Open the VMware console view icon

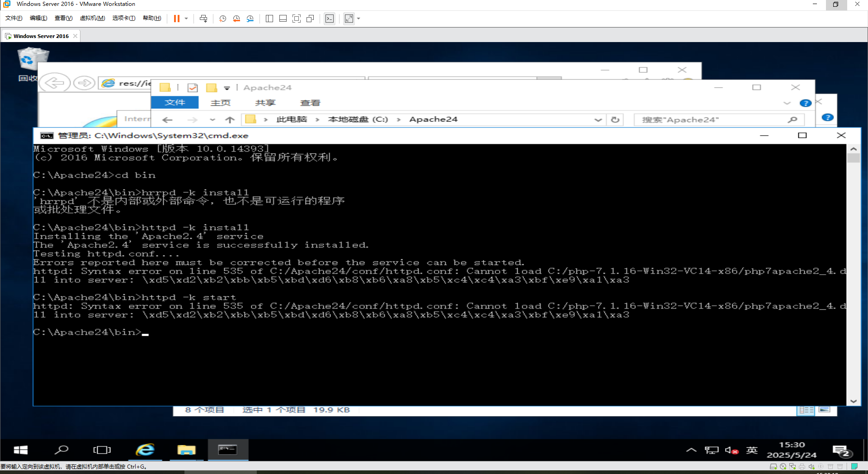coord(330,19)
